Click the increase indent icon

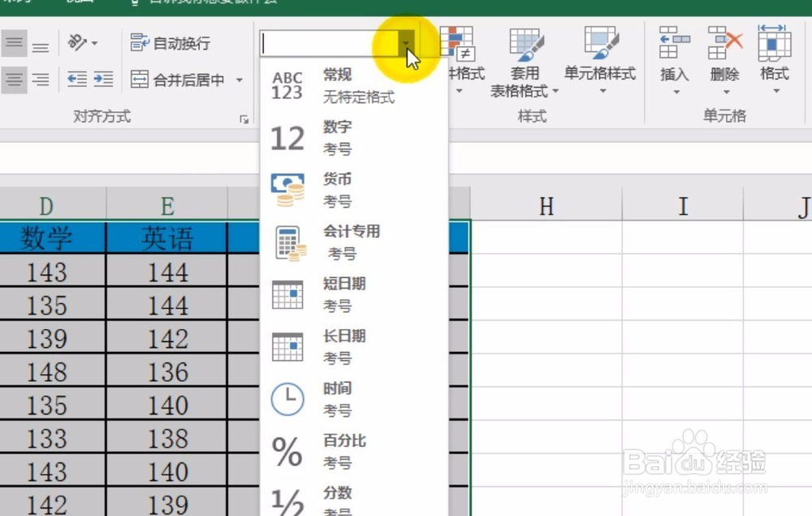pos(103,80)
